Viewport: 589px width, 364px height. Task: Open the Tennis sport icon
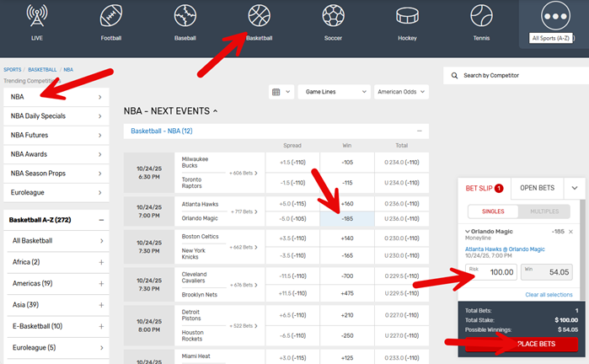pyautogui.click(x=481, y=16)
